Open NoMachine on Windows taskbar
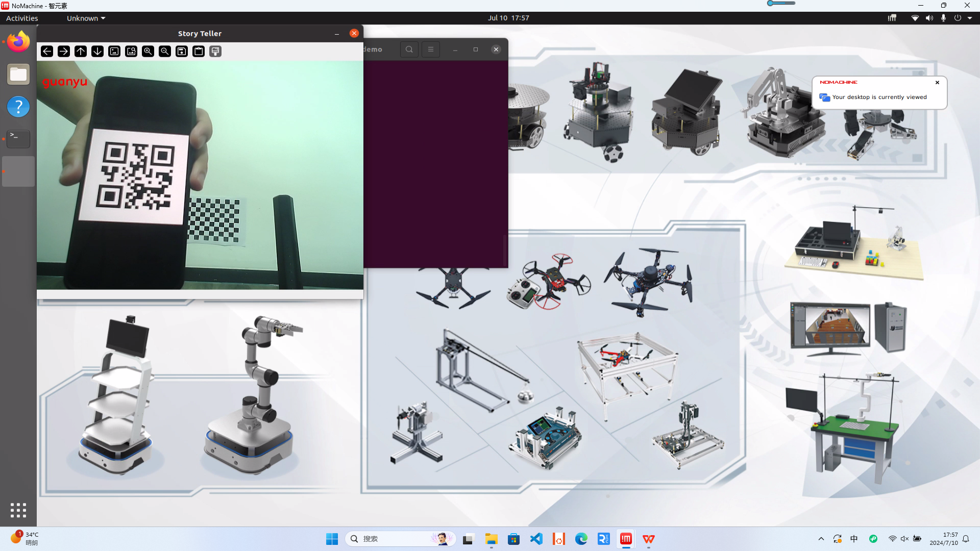This screenshot has width=980, height=551. coord(626,539)
